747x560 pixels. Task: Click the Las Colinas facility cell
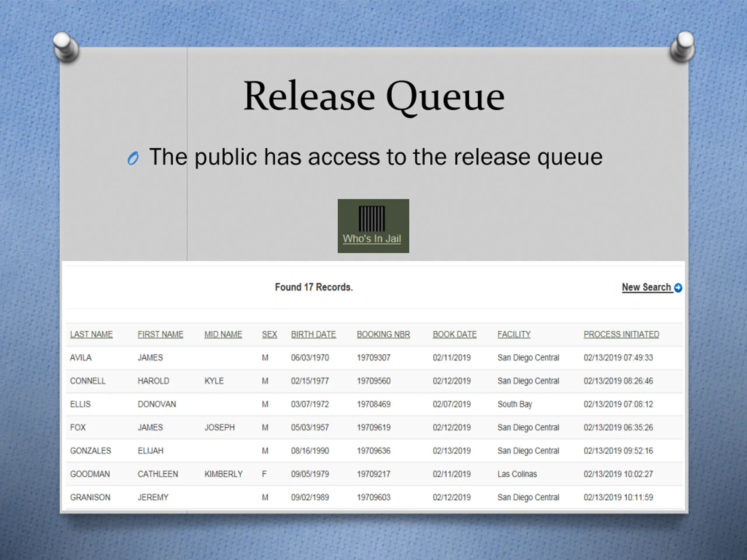[x=517, y=474]
